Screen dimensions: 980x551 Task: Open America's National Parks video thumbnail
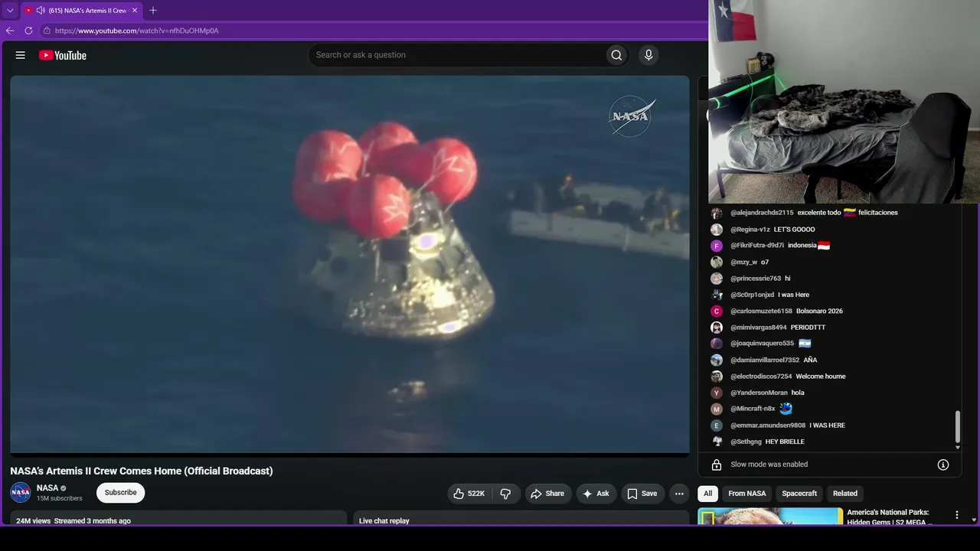770,517
